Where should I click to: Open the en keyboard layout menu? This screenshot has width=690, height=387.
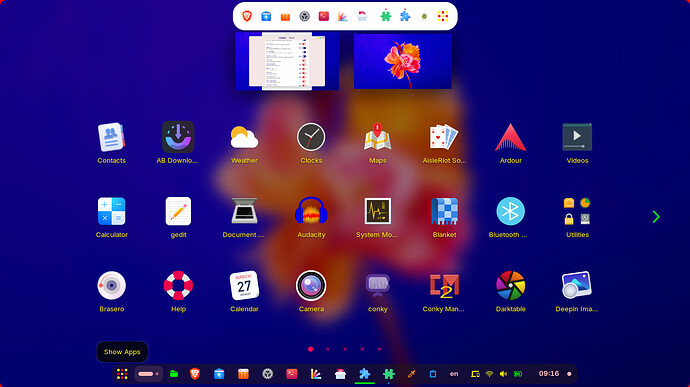(454, 374)
